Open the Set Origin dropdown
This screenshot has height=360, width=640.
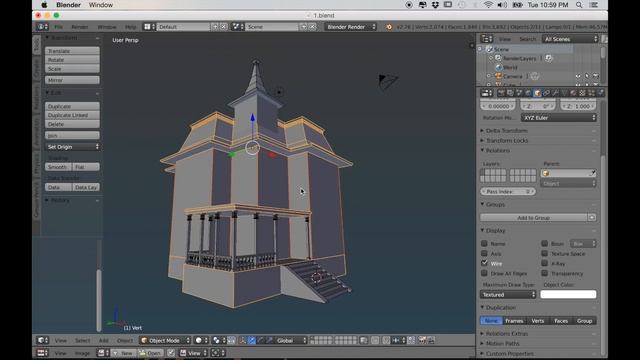click(x=72, y=147)
